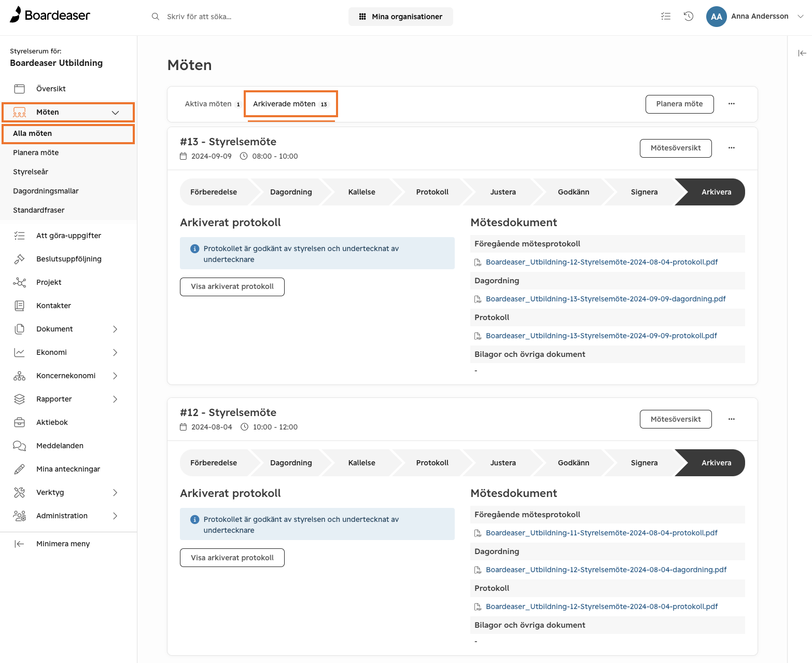812x663 pixels.
Task: Click the Meddelanden chat bubbles icon
Action: coord(19,446)
